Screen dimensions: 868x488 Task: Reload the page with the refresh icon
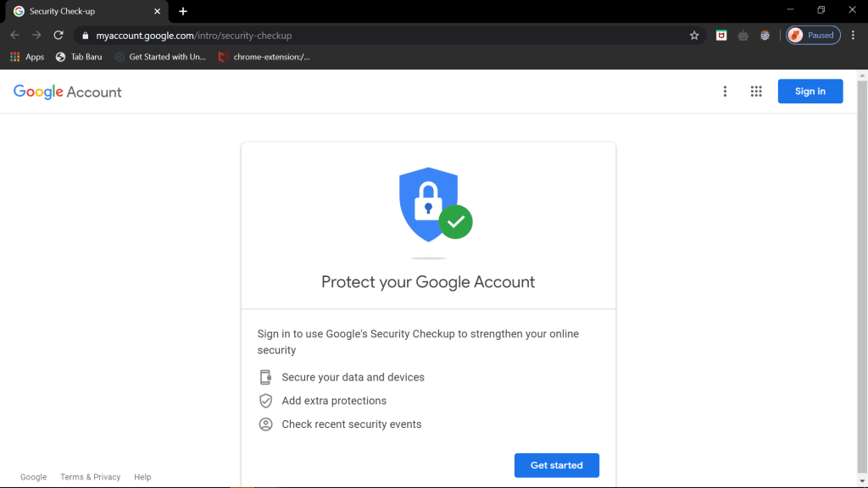[58, 36]
